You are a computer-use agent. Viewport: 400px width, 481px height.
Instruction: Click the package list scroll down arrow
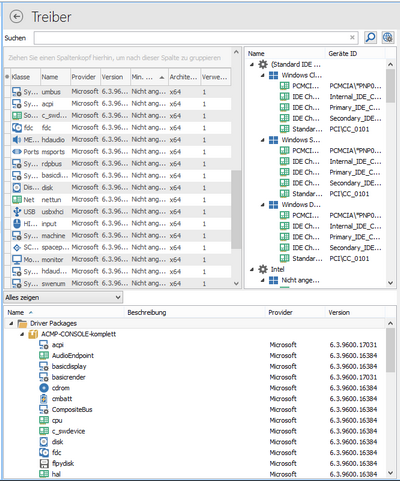pyautogui.click(x=390, y=473)
